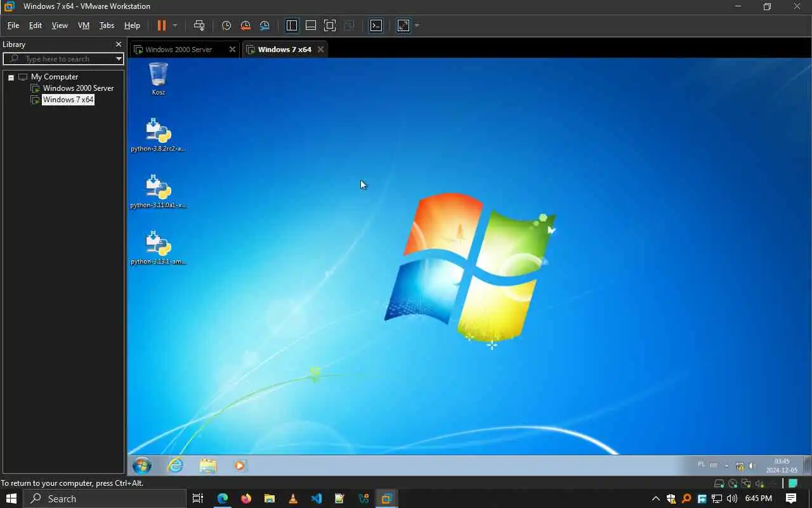The width and height of the screenshot is (812, 508).
Task: Open the Tabs menu
Action: (107, 25)
